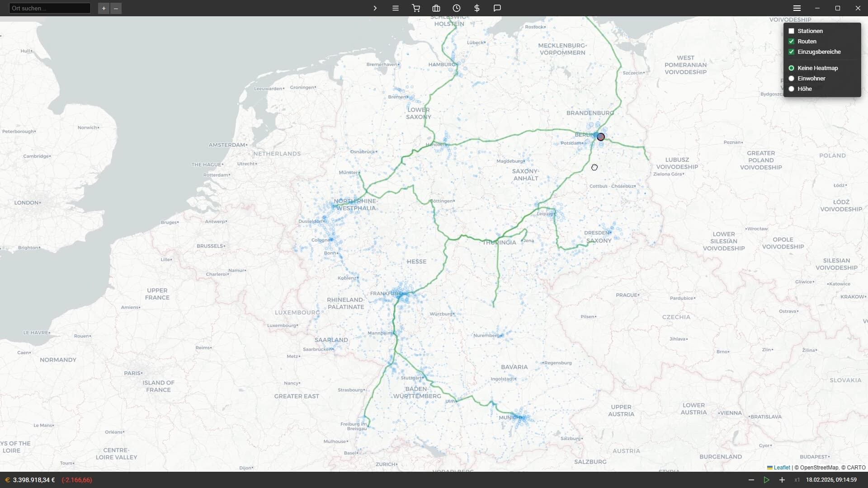The image size is (868, 488).
Task: Decrease game speed with bottom minus icon
Action: (751, 480)
